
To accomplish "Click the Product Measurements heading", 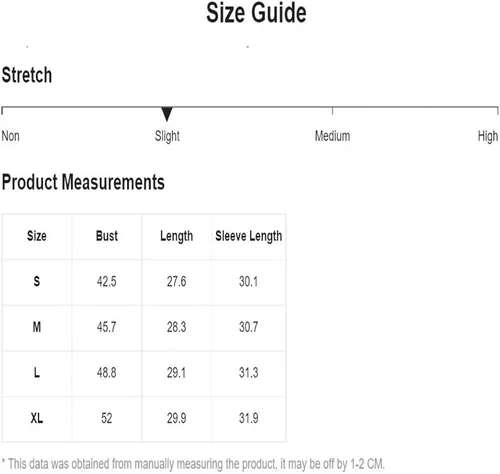I will pyautogui.click(x=83, y=182).
